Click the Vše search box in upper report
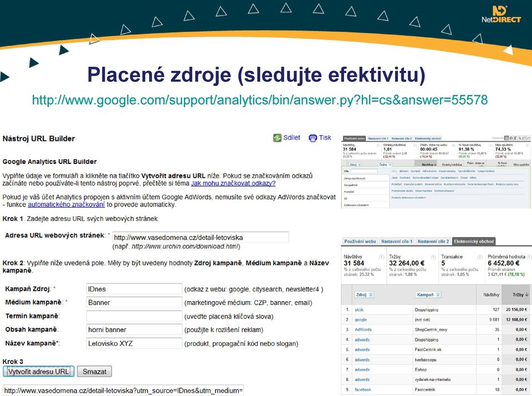Viewport: 532px width, 396px height. (x=364, y=171)
